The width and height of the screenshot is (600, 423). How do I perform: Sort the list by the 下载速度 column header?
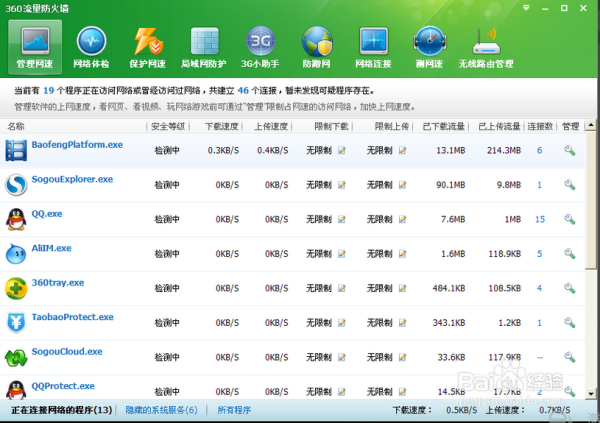(x=222, y=127)
